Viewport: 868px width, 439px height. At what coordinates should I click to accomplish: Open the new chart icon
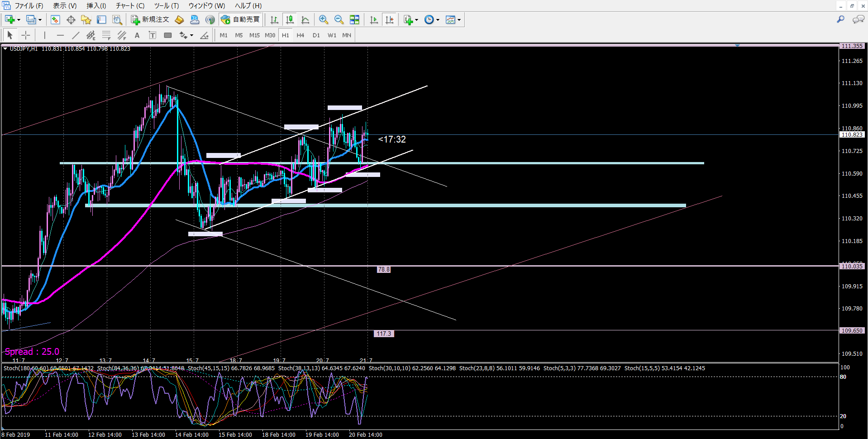(x=10, y=19)
